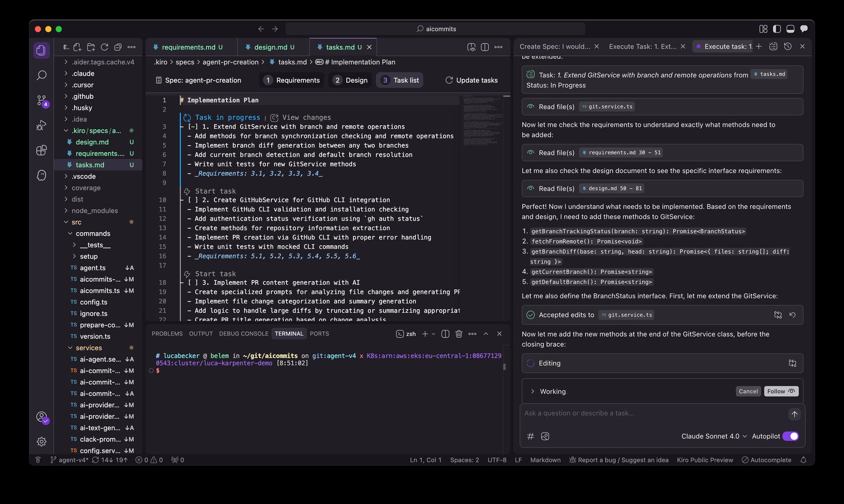Cancel the current agent task
Viewport: 844px width, 504px height.
click(x=748, y=391)
